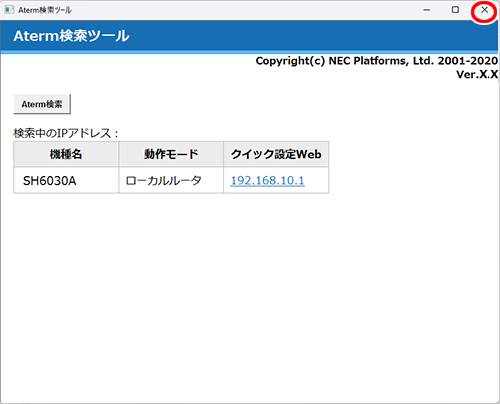Close the window with the circled X button

[484, 10]
